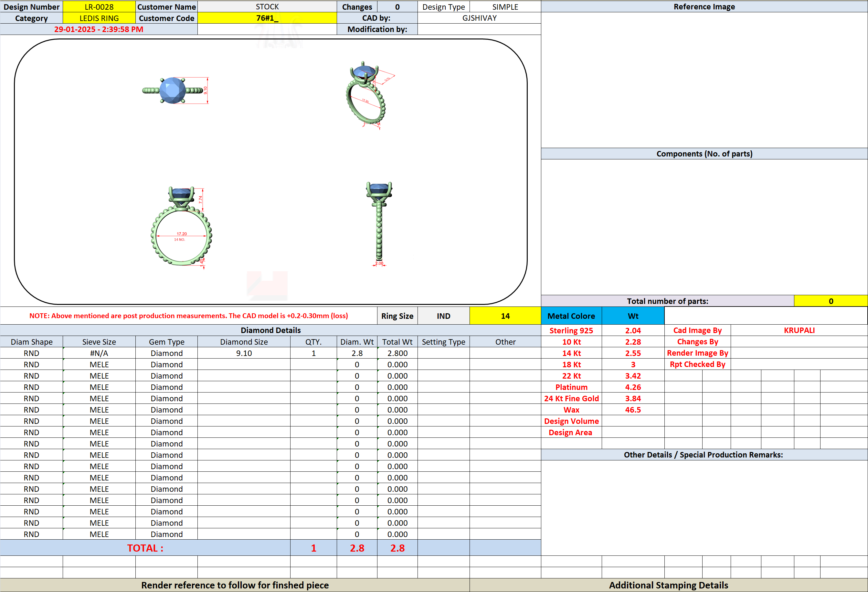Select the Wax weight 46.5 cell

point(633,410)
